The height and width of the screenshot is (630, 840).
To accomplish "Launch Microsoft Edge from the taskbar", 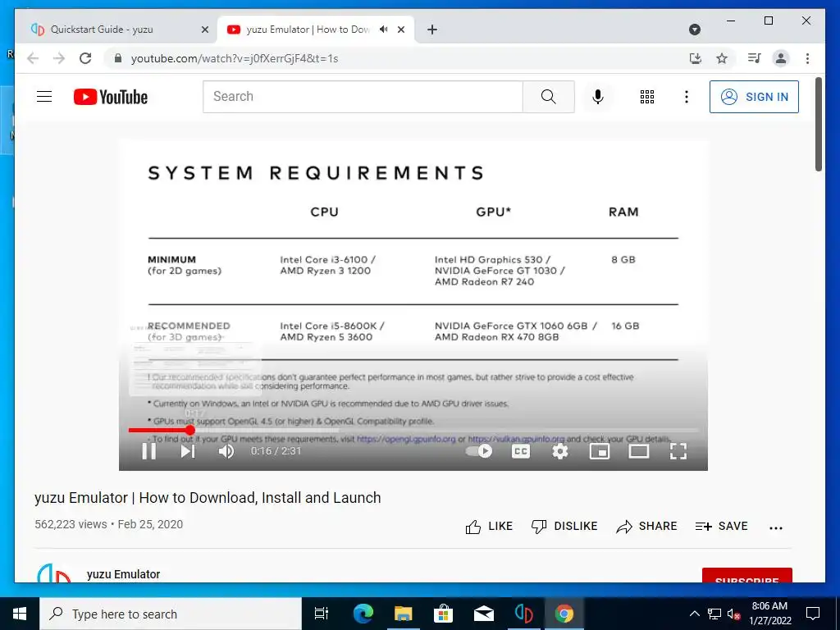I will click(363, 614).
